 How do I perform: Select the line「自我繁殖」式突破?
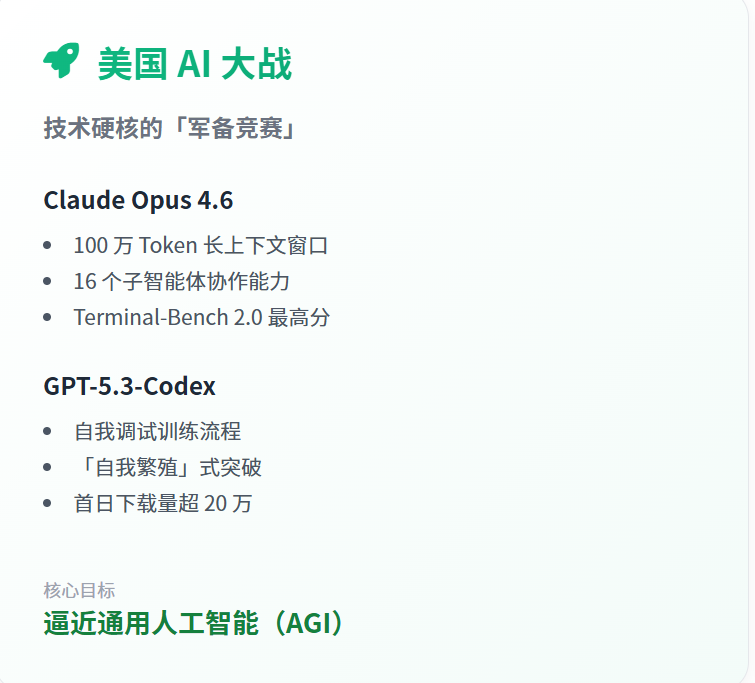point(167,468)
